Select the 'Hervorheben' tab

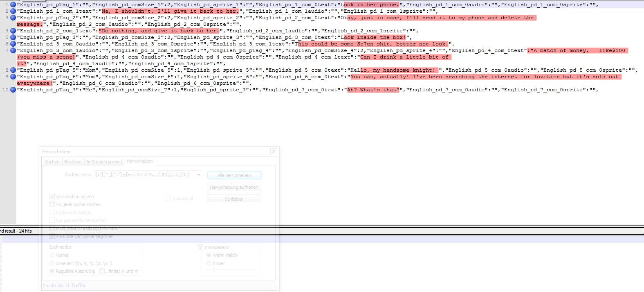(140, 161)
